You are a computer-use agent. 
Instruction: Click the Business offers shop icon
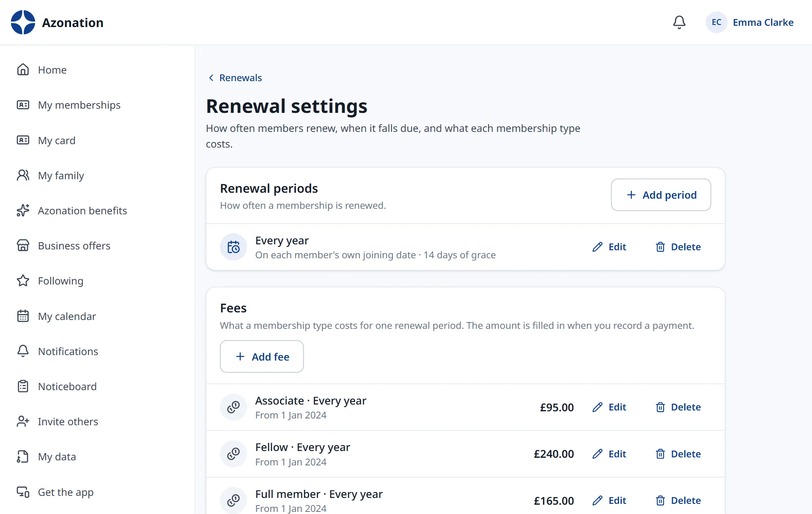23,246
